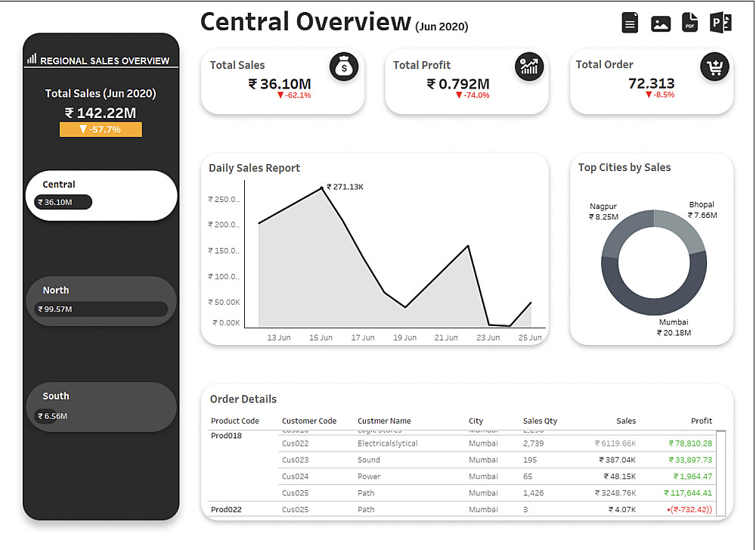Viewport: 756px width, 550px height.
Task: Click the -62.1% Total Sales change indicator
Action: 294,95
